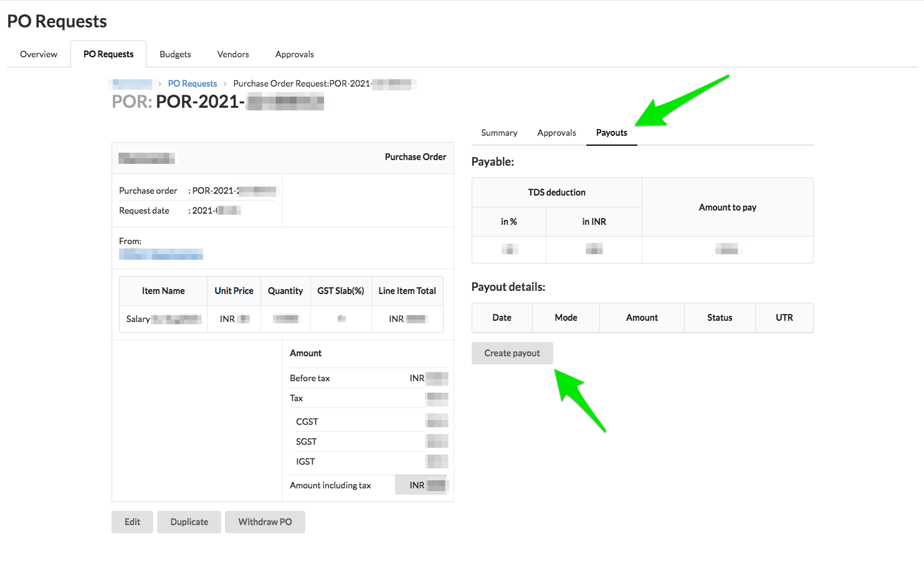Switch to the Summary tab
This screenshot has height=565, width=924.
coord(498,132)
